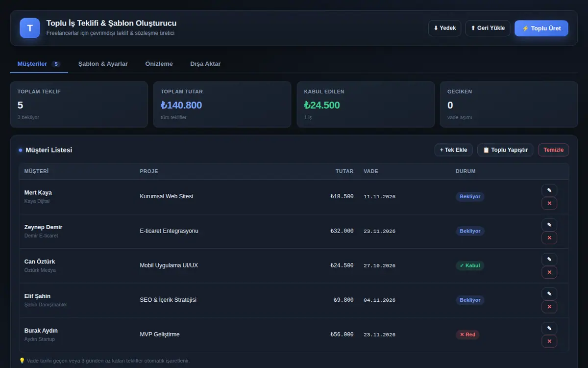Open the Müşteriler tab
This screenshot has height=368, width=588.
(39, 64)
